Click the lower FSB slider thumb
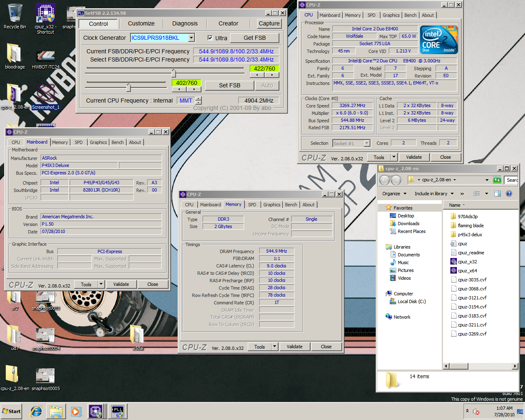Screen dimensions: 525x420 128,87
